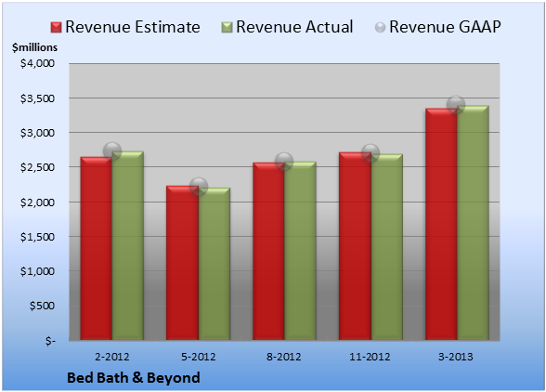
Task: Click the '2-2012' quarter label
Action: point(112,357)
